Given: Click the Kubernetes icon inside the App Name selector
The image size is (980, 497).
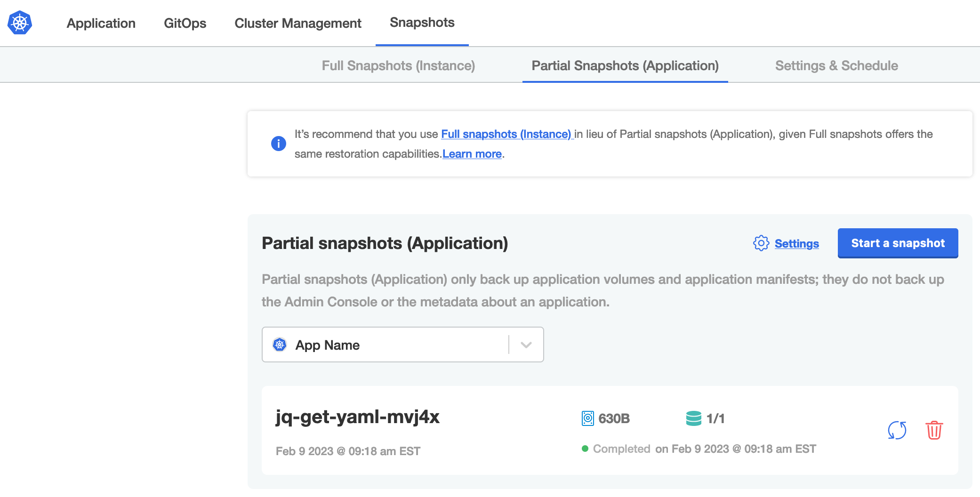Looking at the screenshot, I should pos(280,345).
